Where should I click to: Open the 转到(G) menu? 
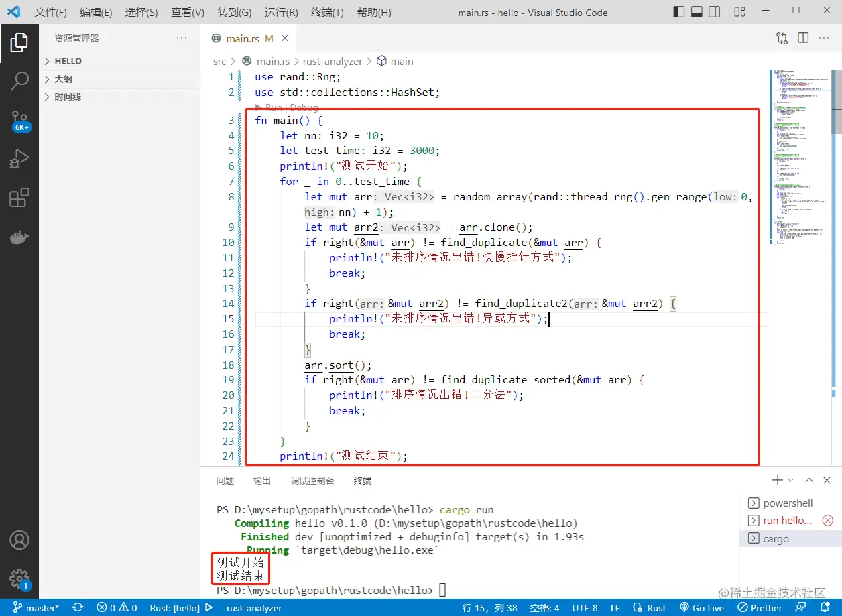[x=235, y=13]
